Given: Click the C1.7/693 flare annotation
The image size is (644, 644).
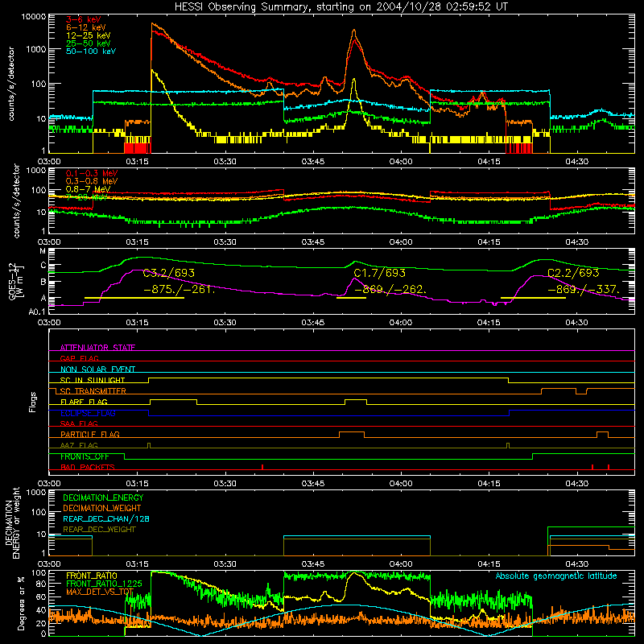Looking at the screenshot, I should tap(379, 273).
